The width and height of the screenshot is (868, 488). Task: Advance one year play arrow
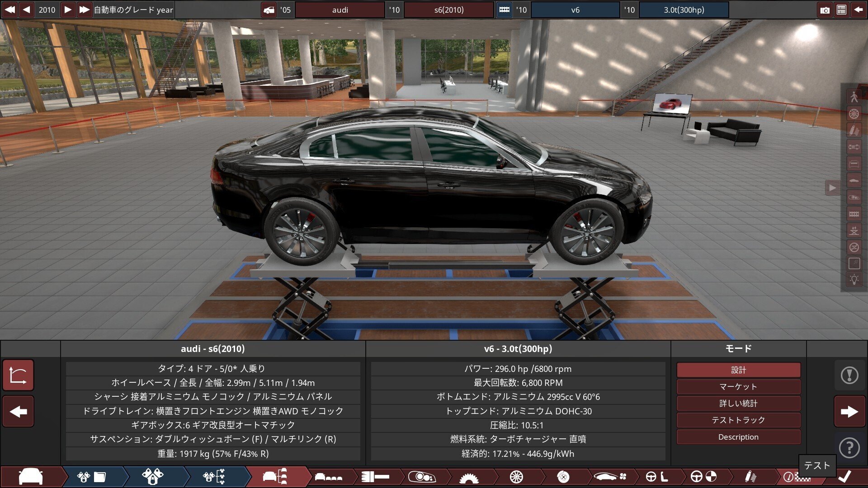point(67,9)
